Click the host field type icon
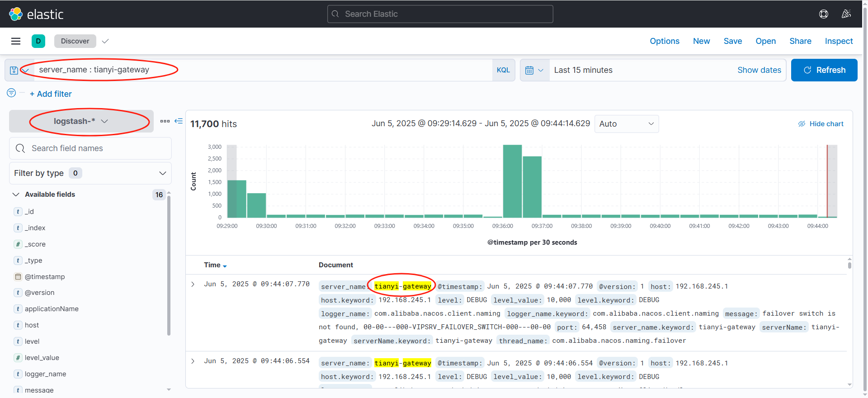The image size is (868, 398). (18, 325)
